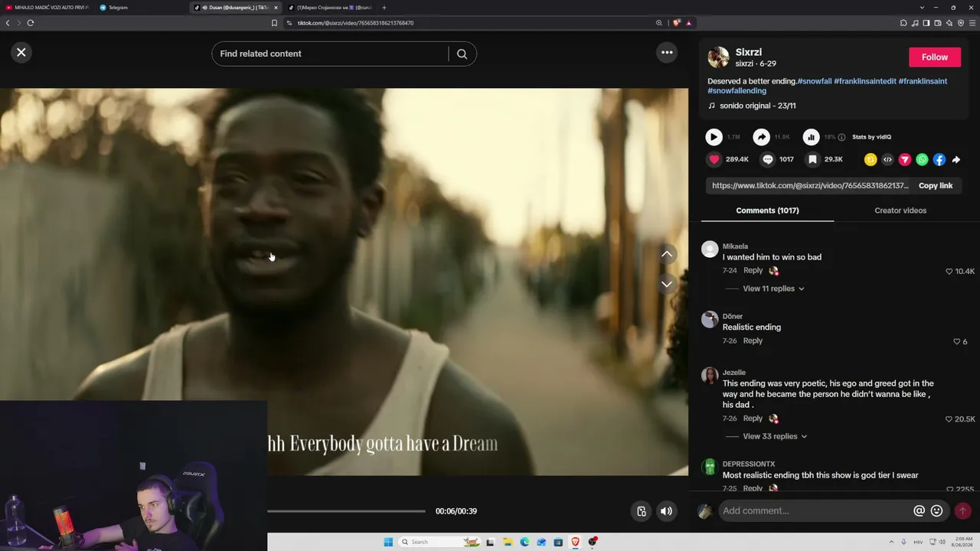Click the info icon beside 18%
Viewport: 980px width, 551px height.
tap(841, 137)
